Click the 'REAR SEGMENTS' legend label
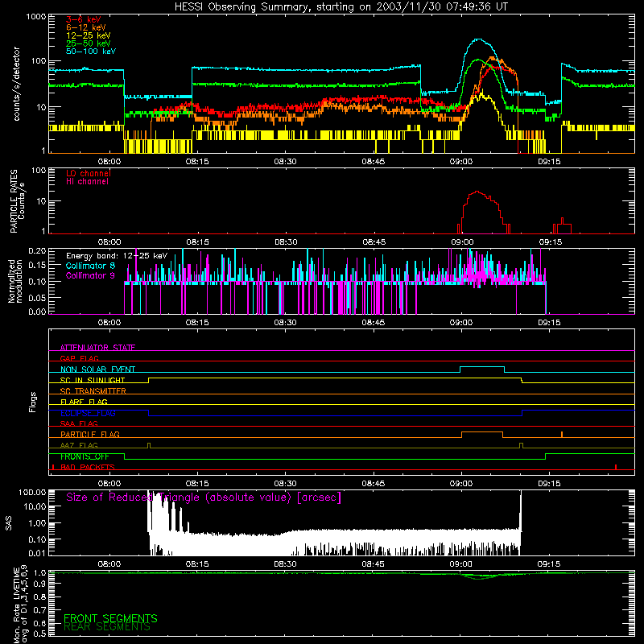This screenshot has height=644, width=644. 107,627
